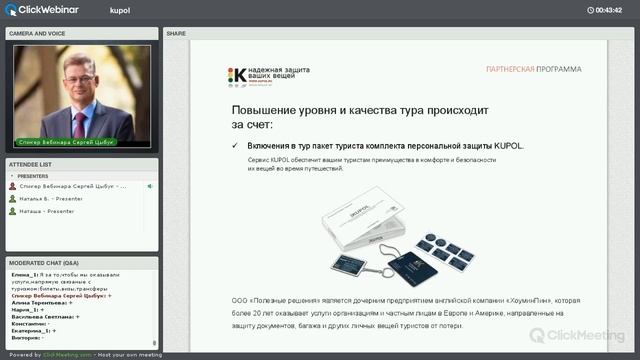
Task: Click chat message from Васильева Светлана
Action: 45,317
